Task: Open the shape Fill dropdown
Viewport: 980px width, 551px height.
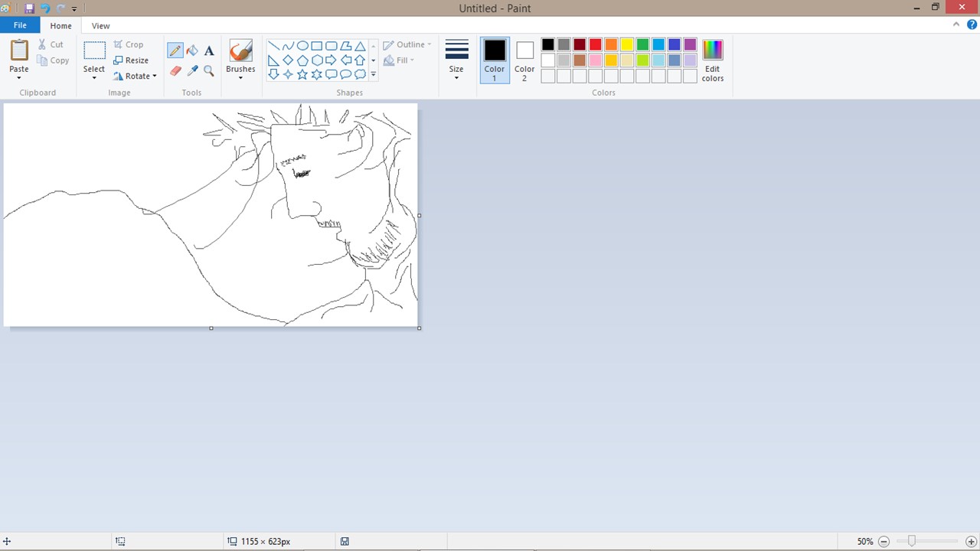Action: (399, 60)
